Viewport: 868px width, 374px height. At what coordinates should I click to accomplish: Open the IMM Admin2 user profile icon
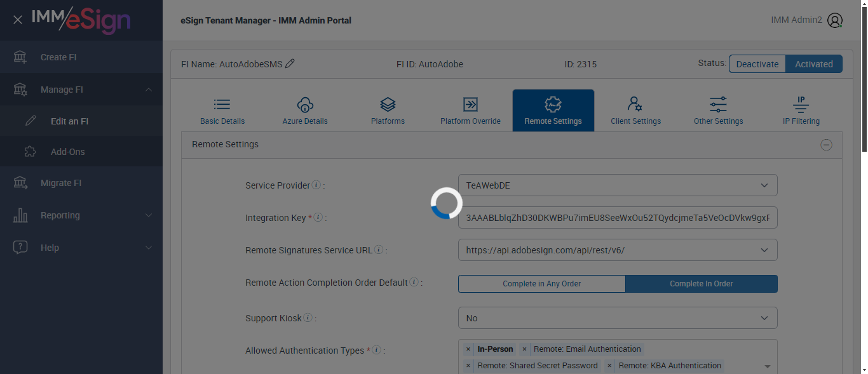(835, 20)
